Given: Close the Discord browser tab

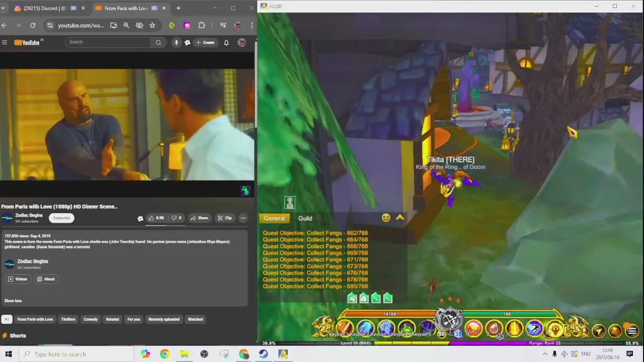Looking at the screenshot, I should [x=83, y=8].
